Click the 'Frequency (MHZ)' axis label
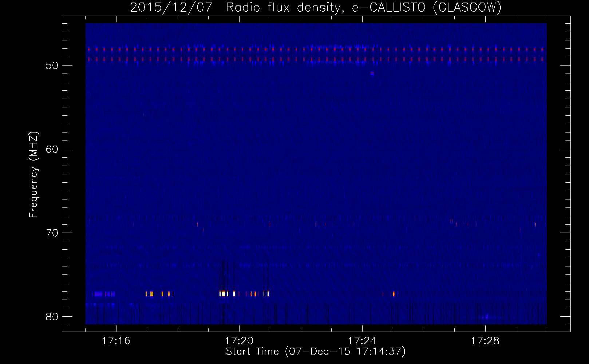589x364 pixels. tap(33, 175)
